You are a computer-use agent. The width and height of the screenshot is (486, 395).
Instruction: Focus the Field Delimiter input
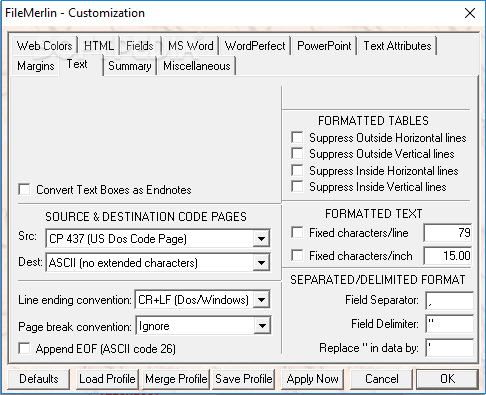pos(449,324)
